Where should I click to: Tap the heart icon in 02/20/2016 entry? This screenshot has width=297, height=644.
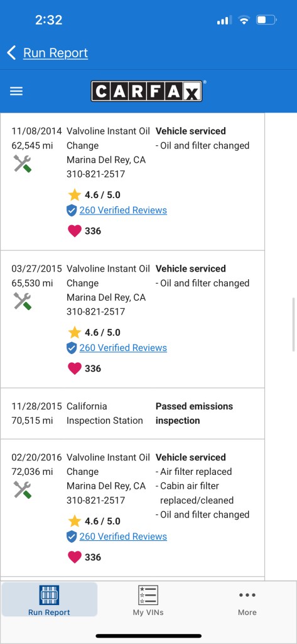coord(75,557)
